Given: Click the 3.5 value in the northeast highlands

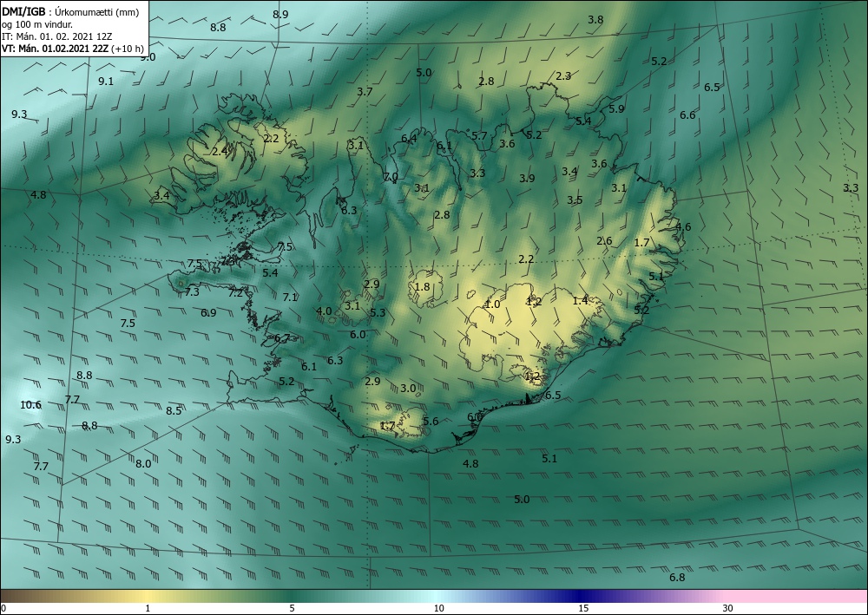Looking at the screenshot, I should click(x=575, y=200).
